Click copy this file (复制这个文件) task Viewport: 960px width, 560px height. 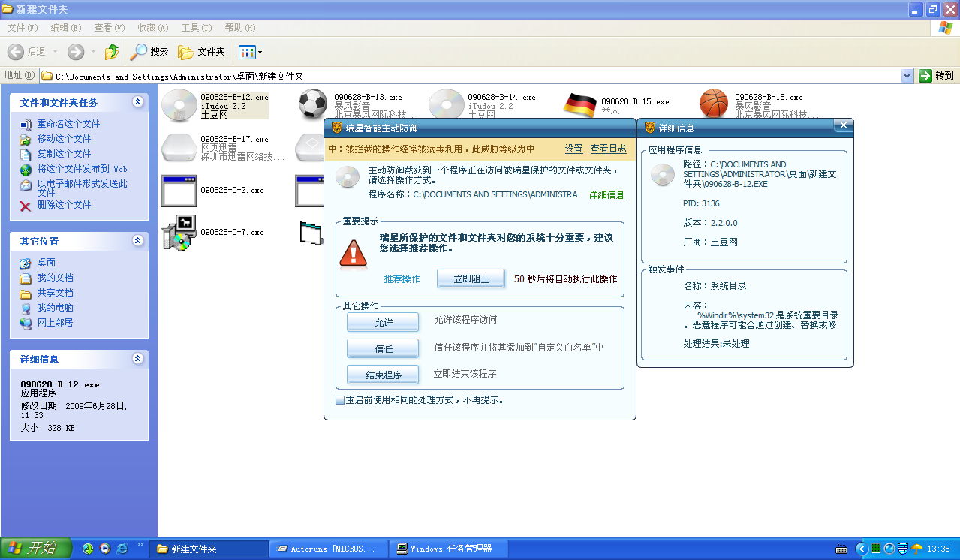point(64,154)
